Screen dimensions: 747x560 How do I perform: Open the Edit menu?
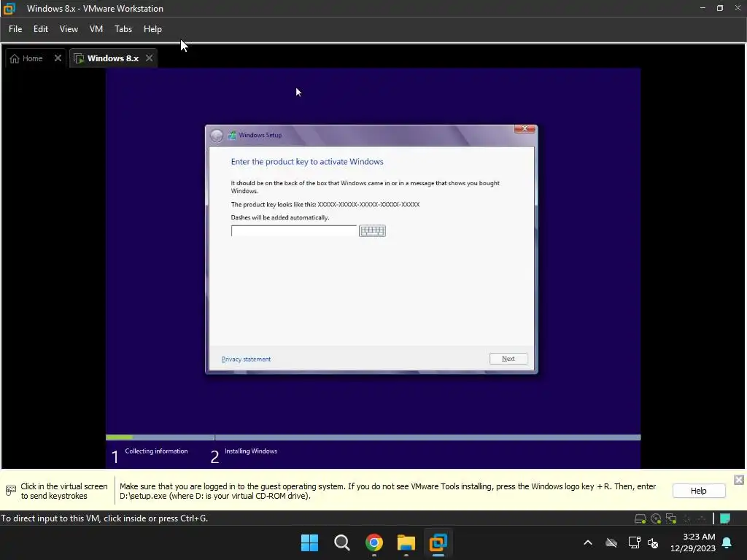coord(41,29)
